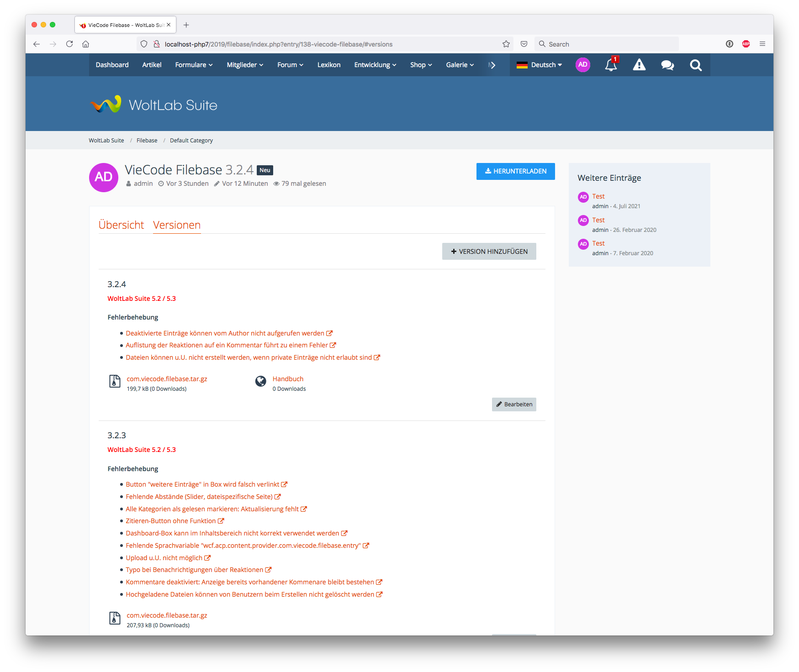
Task: Open the Adblock Plus extension icon
Action: pyautogui.click(x=746, y=44)
